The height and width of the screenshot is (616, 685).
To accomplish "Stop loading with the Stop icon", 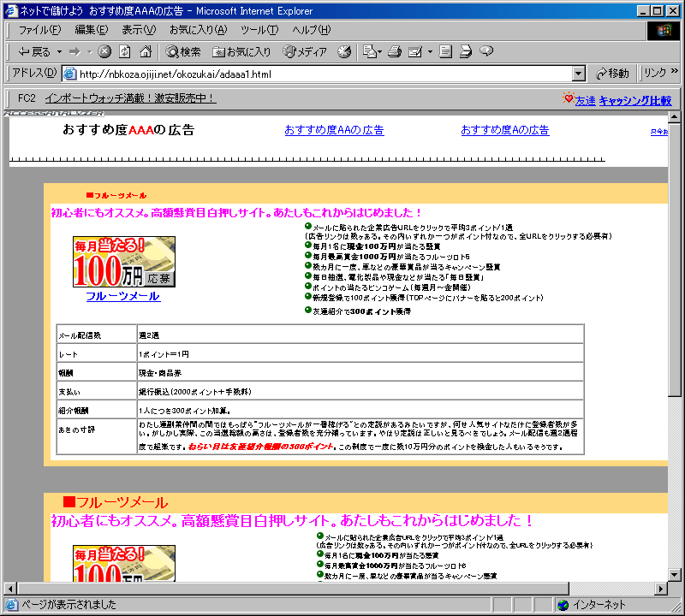I will click(104, 51).
